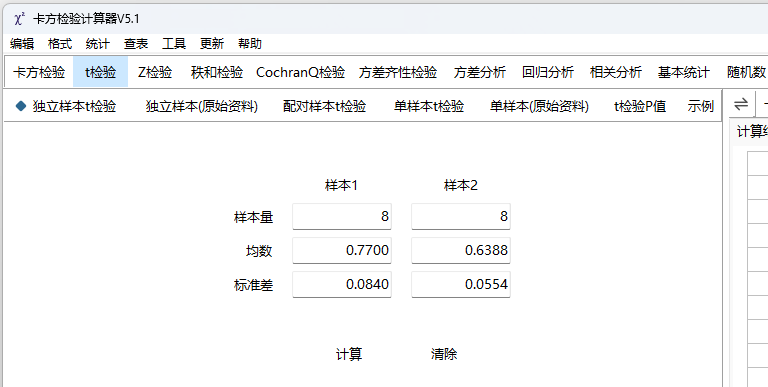The width and height of the screenshot is (768, 387).
Task: Click the 样本1 标准差 field 0.0840
Action: tap(342, 284)
